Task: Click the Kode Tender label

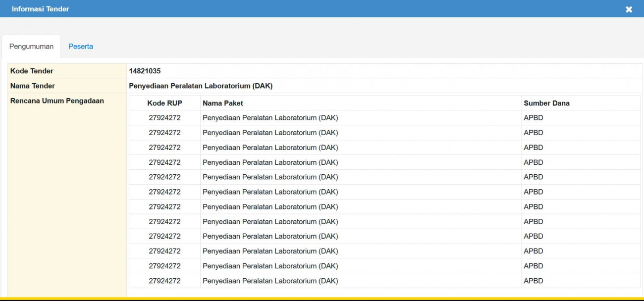Action: click(x=32, y=71)
